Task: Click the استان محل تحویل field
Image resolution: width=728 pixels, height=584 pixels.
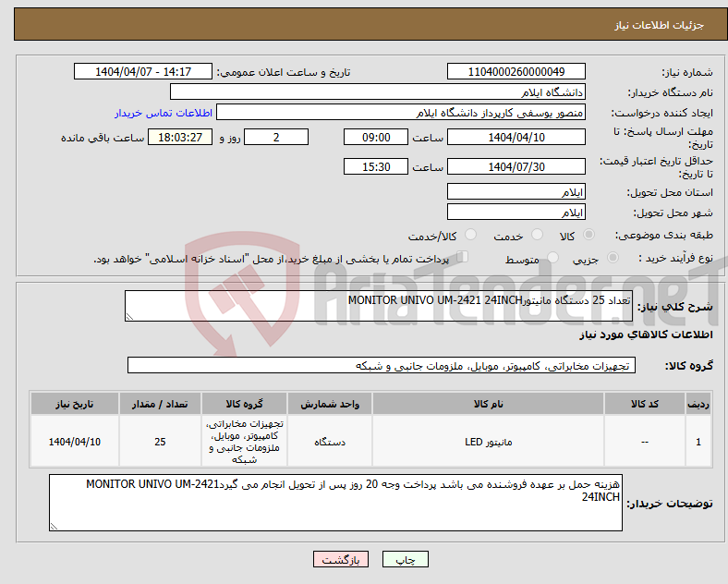Action: (516, 191)
